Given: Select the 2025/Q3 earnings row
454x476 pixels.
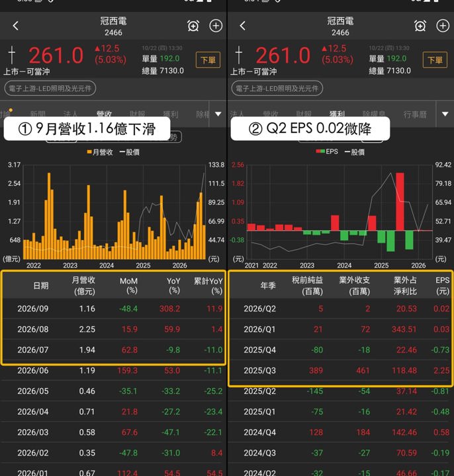Looking at the screenshot, I should tap(340, 370).
